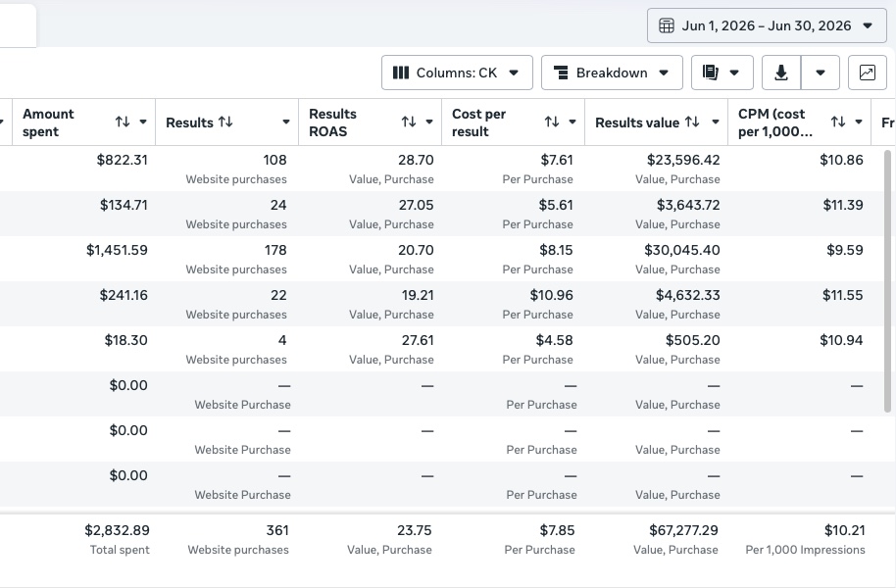Open the Breakdown dropdown

[612, 73]
